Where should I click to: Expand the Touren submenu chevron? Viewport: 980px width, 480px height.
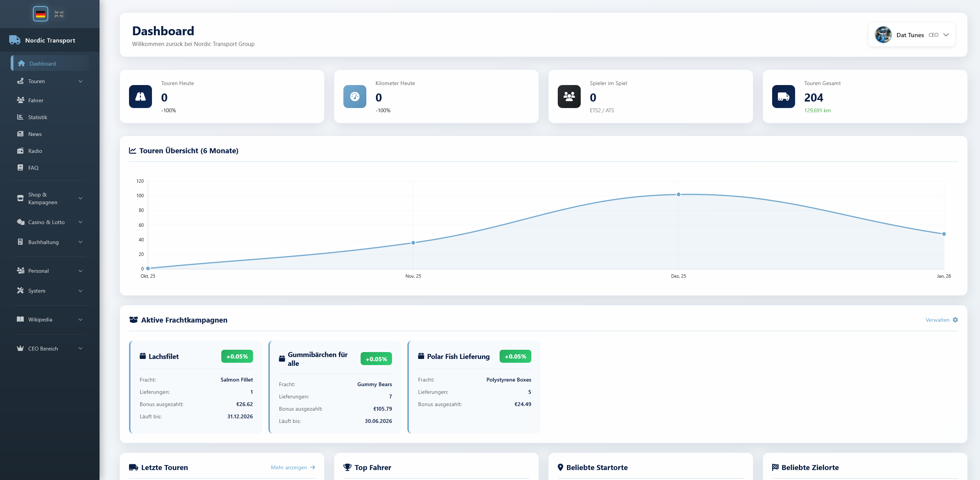pyautogui.click(x=80, y=81)
